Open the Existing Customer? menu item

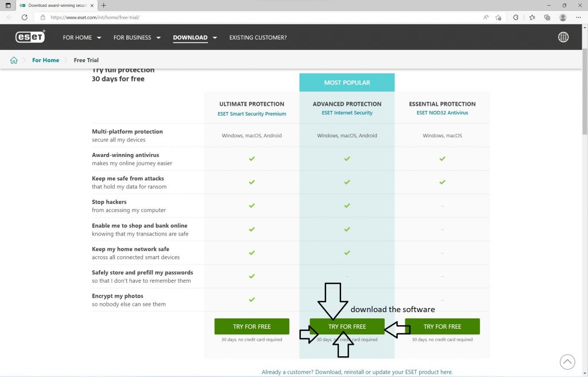click(258, 38)
